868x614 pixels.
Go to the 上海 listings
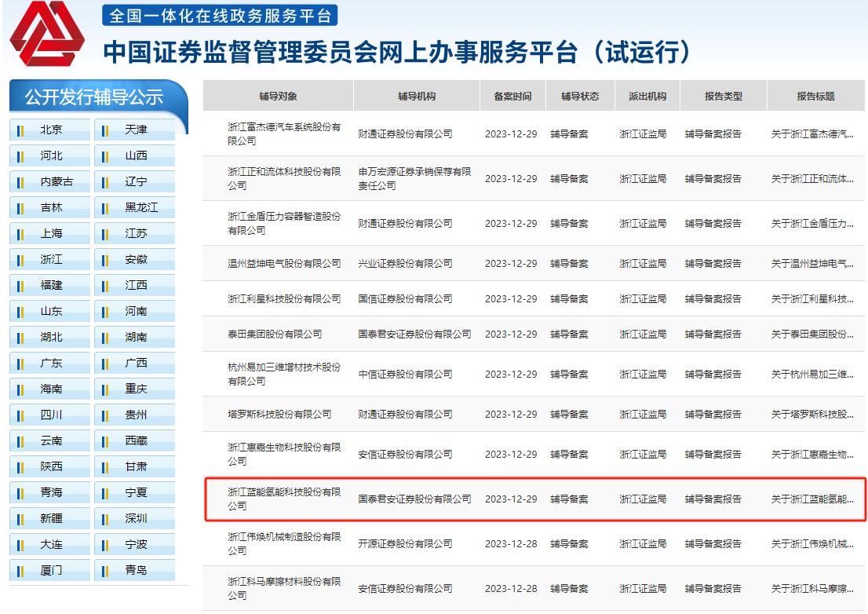49,234
